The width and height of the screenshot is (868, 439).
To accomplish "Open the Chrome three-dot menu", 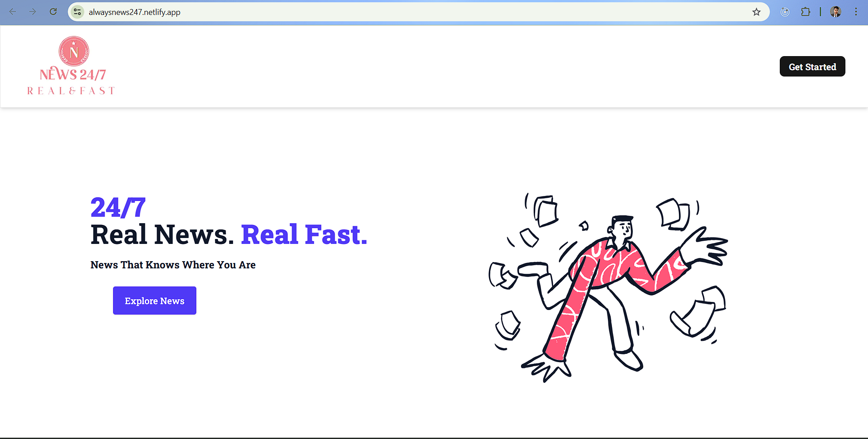I will pos(856,12).
